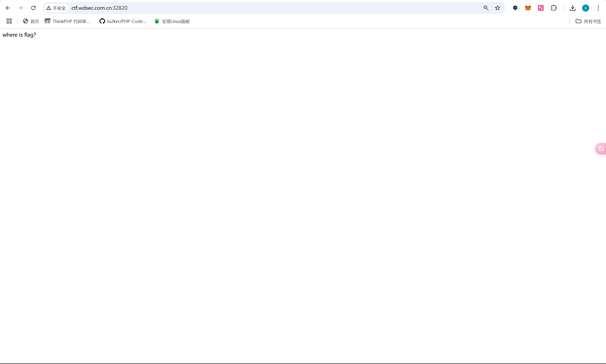Viewport: 606px width, 364px height.
Task: Open the pink translate extension in toolbar
Action: pyautogui.click(x=541, y=8)
